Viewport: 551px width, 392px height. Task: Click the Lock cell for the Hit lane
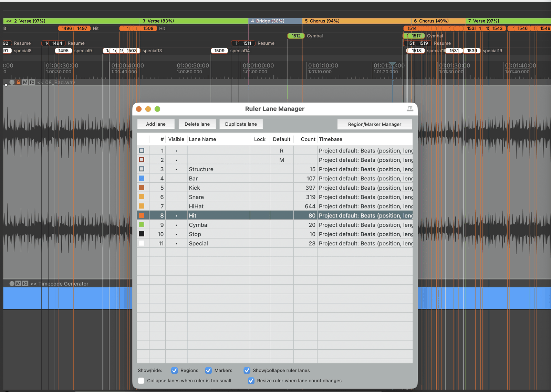pyautogui.click(x=260, y=216)
